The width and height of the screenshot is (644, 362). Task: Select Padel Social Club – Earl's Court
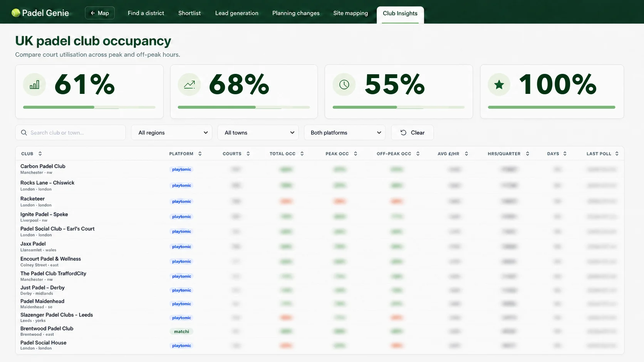[320, 232]
